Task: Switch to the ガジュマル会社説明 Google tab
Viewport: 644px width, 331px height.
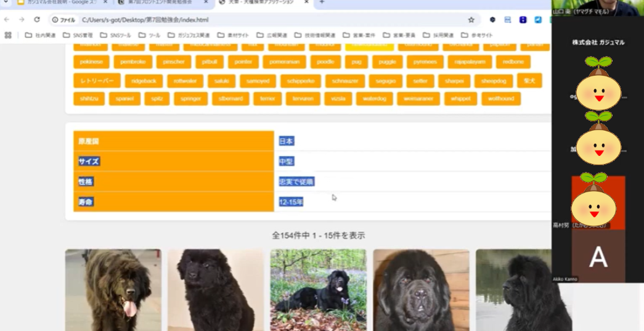Action: pos(62,2)
